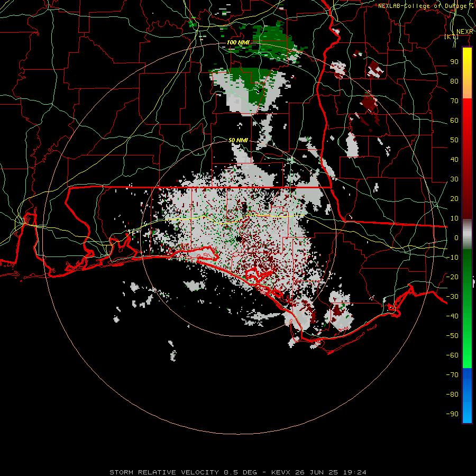Select the 30 value on velocity scale
The height and width of the screenshot is (476, 476).
pyautogui.click(x=454, y=179)
